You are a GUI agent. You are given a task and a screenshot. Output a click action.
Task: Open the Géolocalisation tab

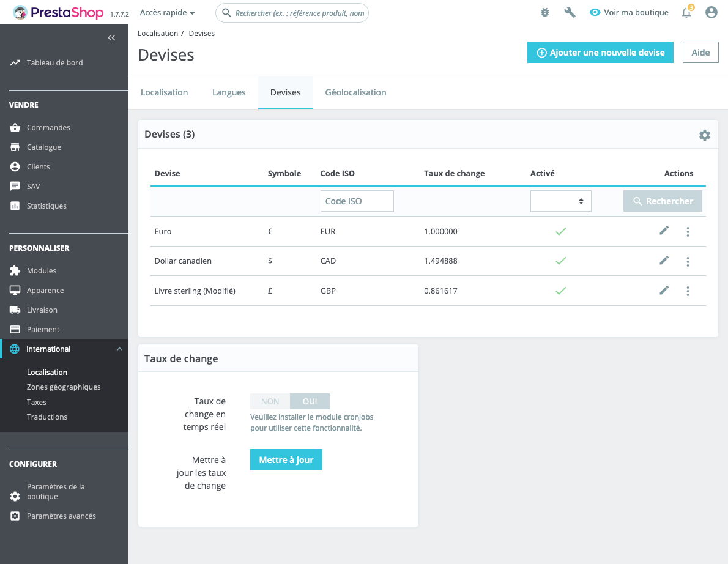pos(355,92)
